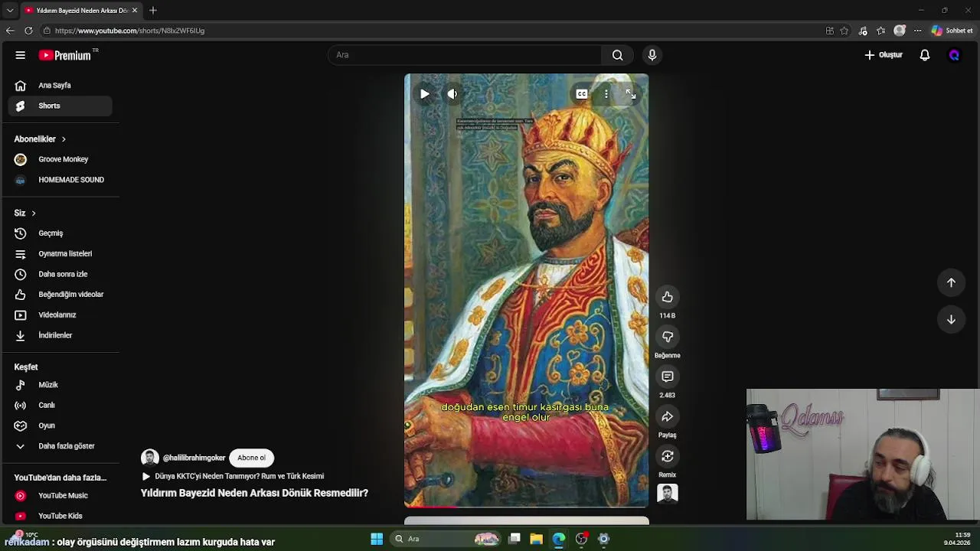980x551 pixels.
Task: Open Geçmiş watch history
Action: click(60, 233)
